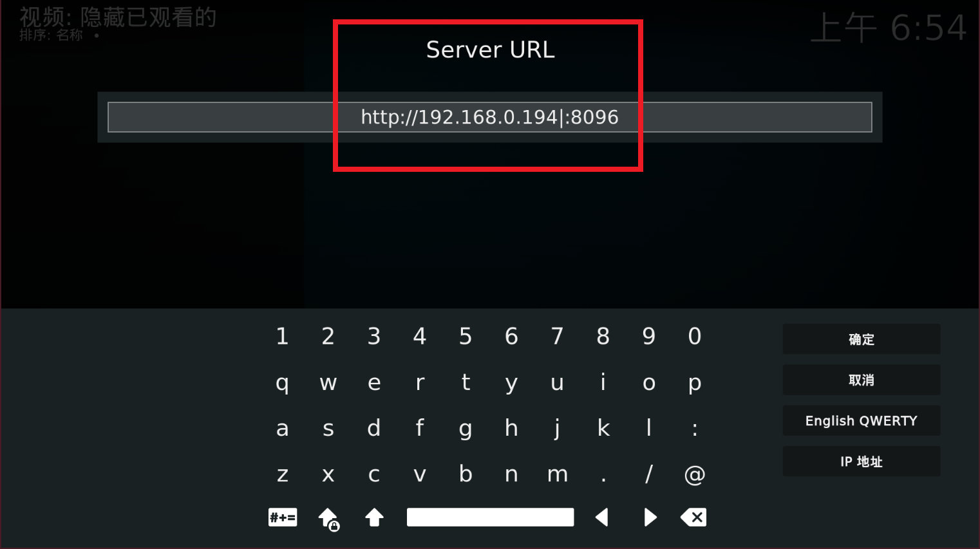Click the 确定 confirm button
The image size is (980, 549).
pos(862,339)
